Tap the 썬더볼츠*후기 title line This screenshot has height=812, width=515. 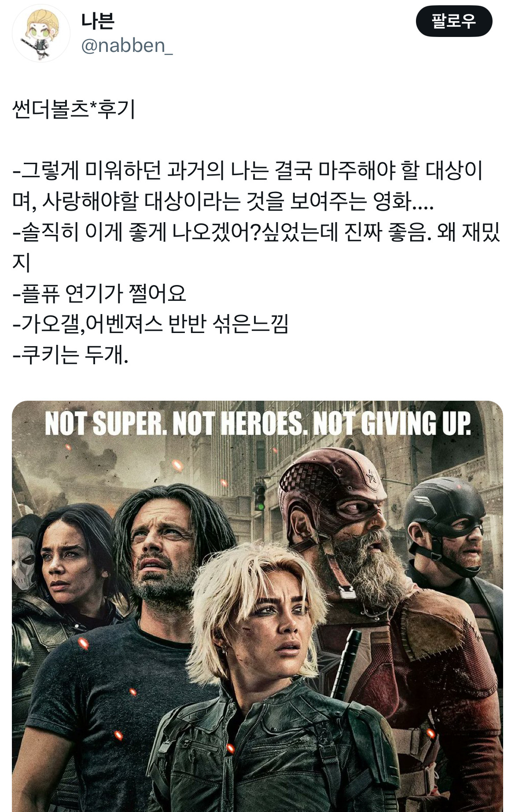pyautogui.click(x=74, y=110)
